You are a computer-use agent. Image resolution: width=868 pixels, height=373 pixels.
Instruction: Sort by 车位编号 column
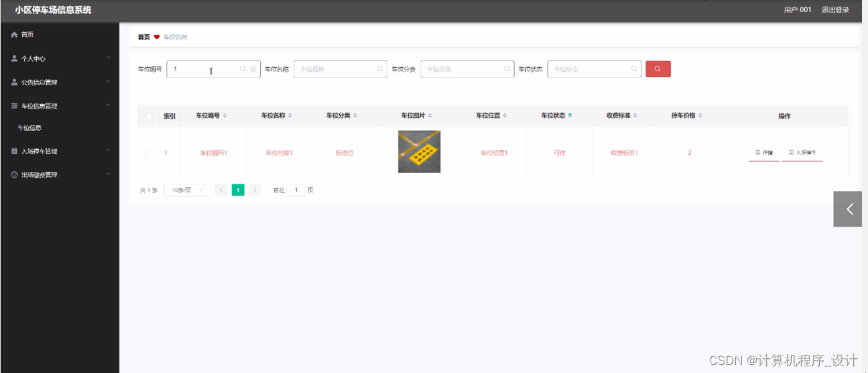click(225, 116)
